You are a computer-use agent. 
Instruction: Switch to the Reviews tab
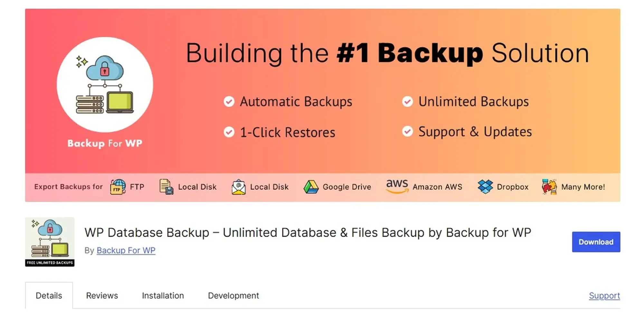click(102, 295)
